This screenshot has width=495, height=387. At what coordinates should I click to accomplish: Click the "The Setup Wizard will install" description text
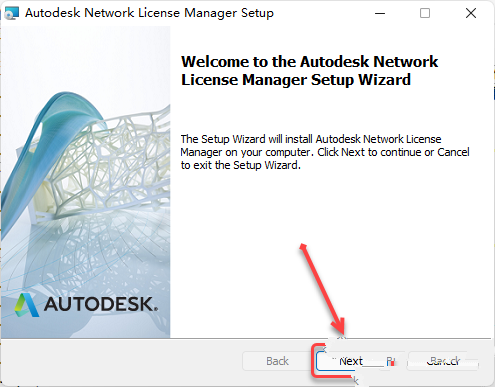[x=325, y=152]
